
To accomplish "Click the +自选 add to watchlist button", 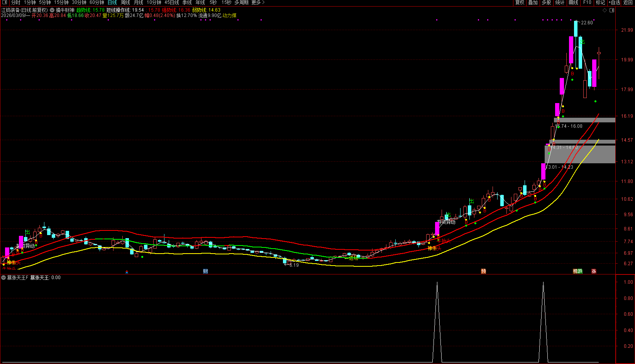I will click(614, 3).
